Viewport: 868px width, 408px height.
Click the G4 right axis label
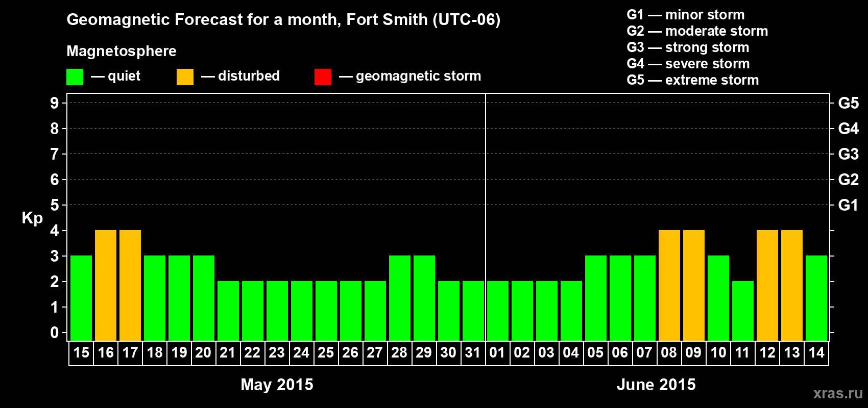849,129
